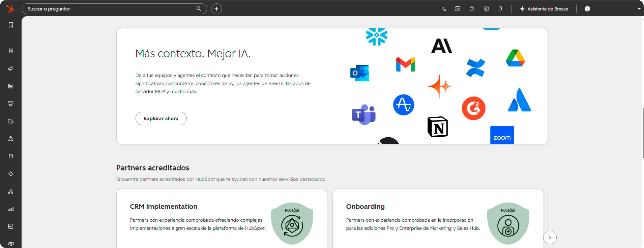The width and height of the screenshot is (644, 248).
Task: Click into the Buscar o preguntar field
Action: pyautogui.click(x=114, y=9)
